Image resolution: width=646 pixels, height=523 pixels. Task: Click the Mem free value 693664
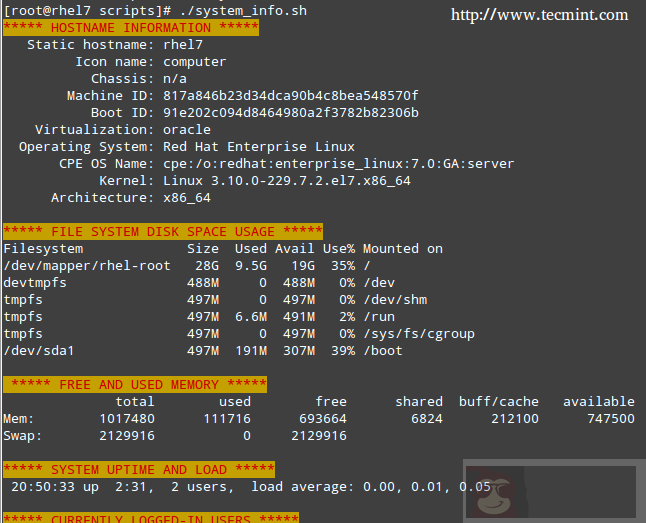click(x=323, y=419)
